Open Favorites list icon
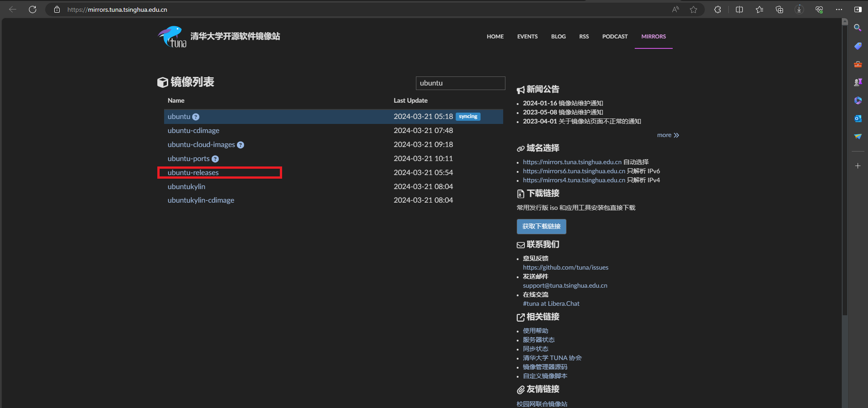Viewport: 868px width, 408px height. [x=759, y=9]
